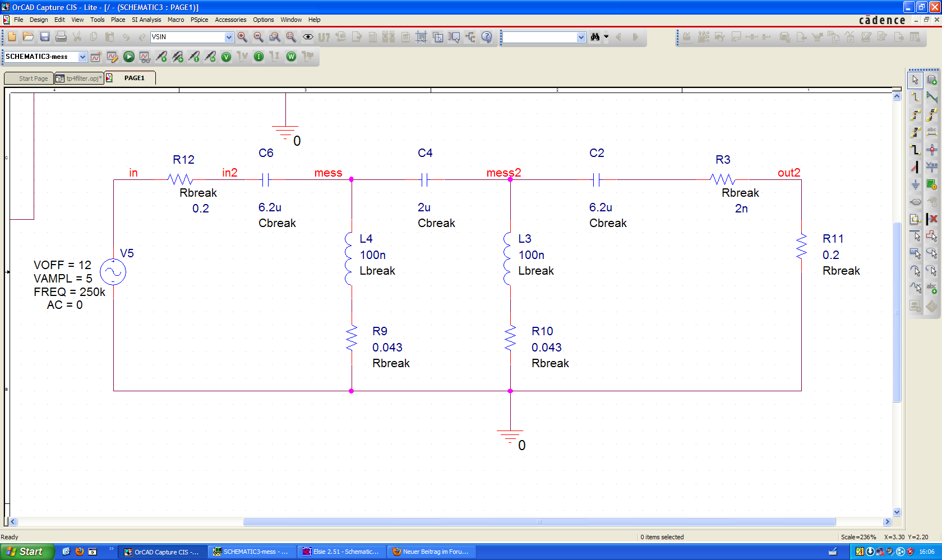Click the Windows Start button
The height and width of the screenshot is (560, 942).
26,552
